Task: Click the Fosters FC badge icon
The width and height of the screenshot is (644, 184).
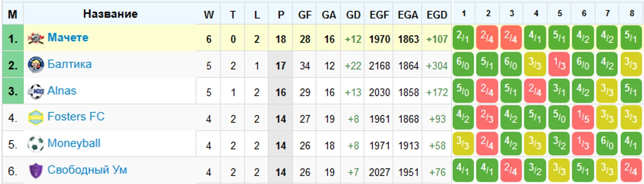Action: click(x=36, y=118)
